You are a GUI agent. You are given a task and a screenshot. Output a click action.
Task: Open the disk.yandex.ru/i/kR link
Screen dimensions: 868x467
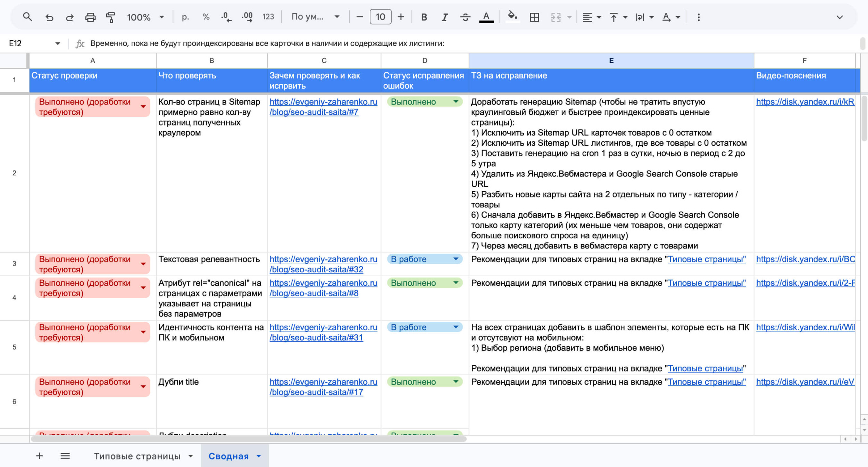pyautogui.click(x=806, y=102)
